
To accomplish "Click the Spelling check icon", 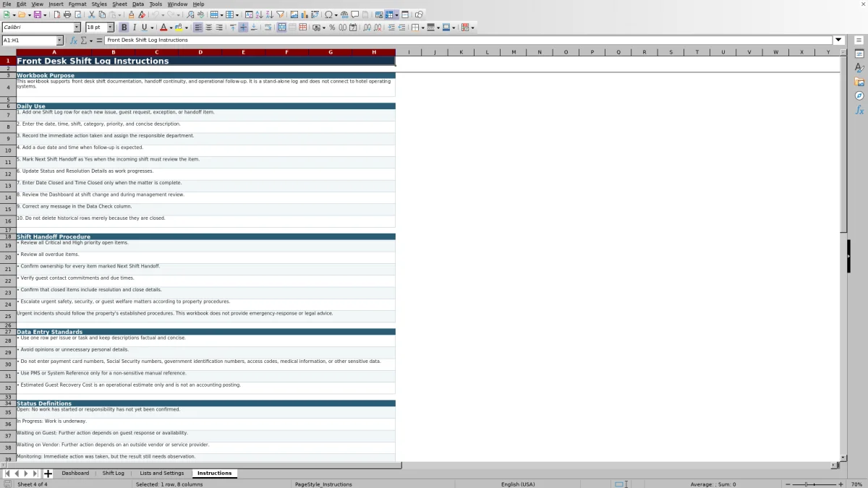I will pyautogui.click(x=200, y=14).
